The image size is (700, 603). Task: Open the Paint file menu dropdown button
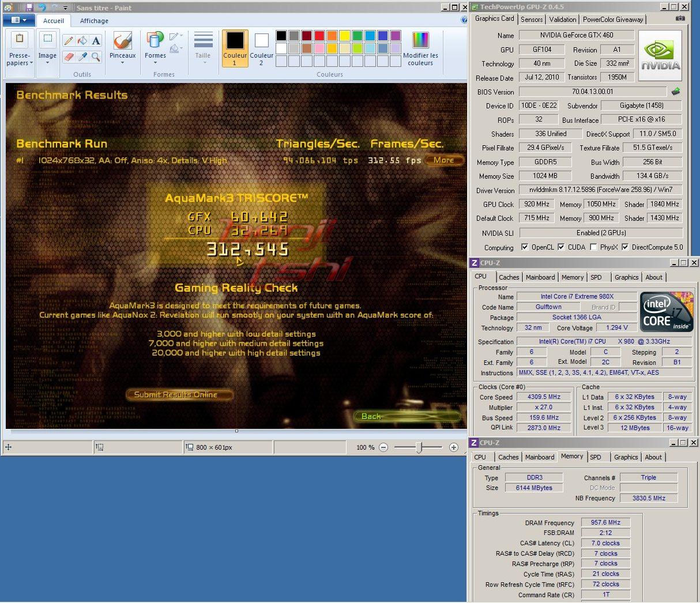coord(19,20)
